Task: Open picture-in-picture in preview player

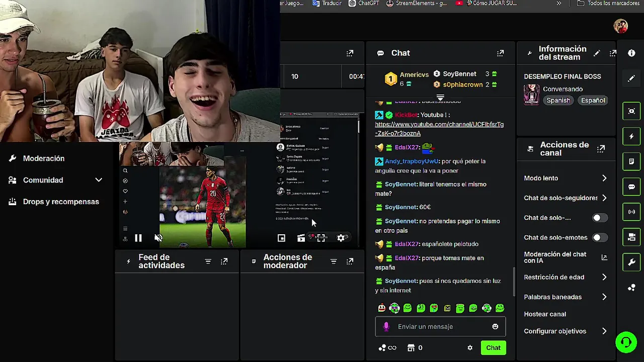Action: pyautogui.click(x=281, y=238)
